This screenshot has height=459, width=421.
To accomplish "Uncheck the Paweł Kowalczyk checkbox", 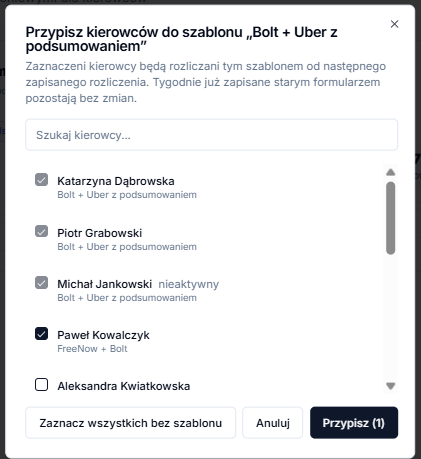I will click(42, 334).
